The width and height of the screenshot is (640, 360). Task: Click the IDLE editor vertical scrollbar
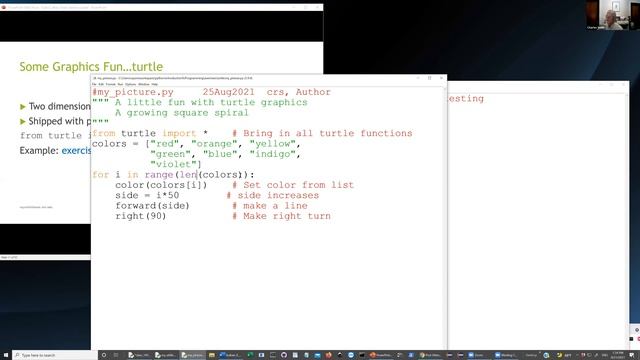pos(445,218)
